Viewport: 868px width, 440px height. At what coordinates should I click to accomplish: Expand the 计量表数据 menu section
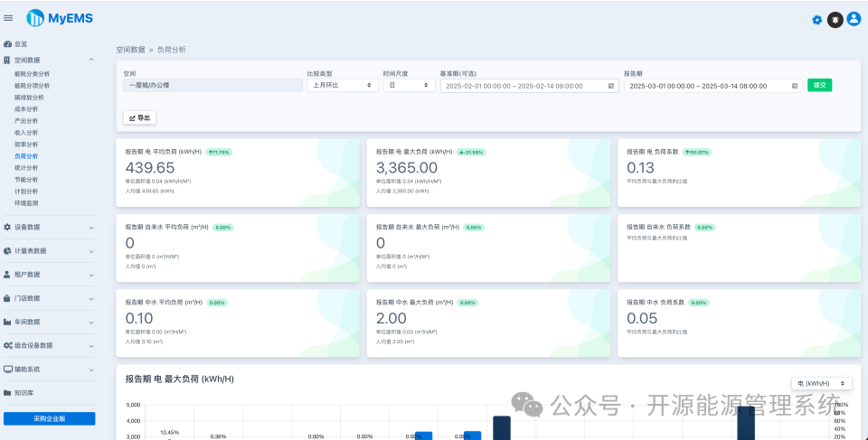click(x=49, y=250)
